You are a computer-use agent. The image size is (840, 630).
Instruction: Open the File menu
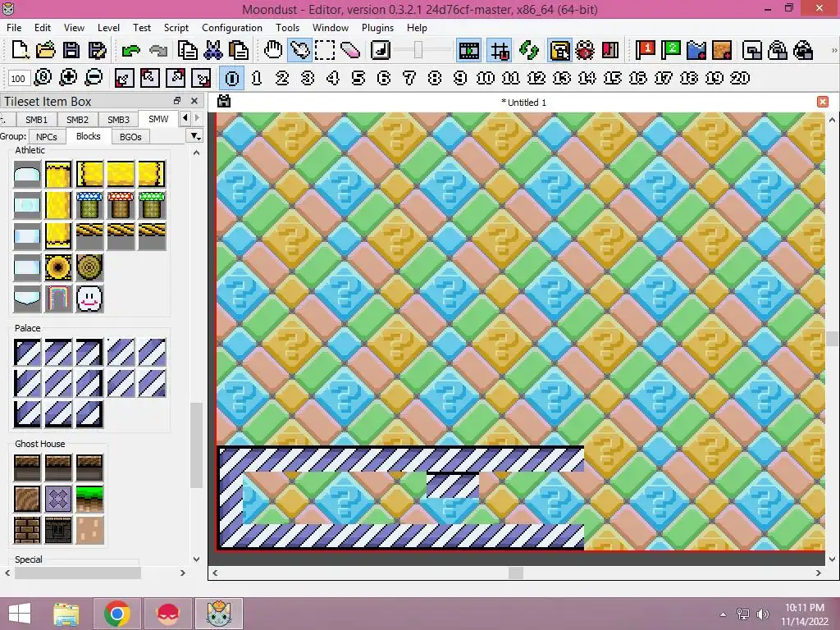pos(14,27)
